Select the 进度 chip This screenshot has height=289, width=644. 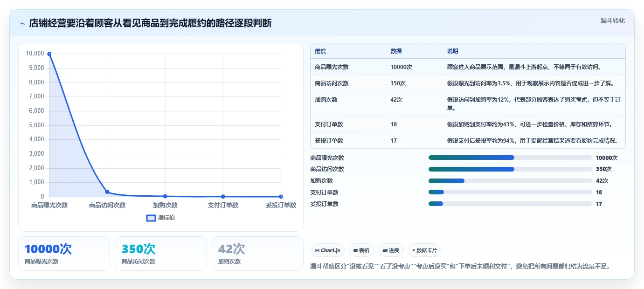point(391,250)
